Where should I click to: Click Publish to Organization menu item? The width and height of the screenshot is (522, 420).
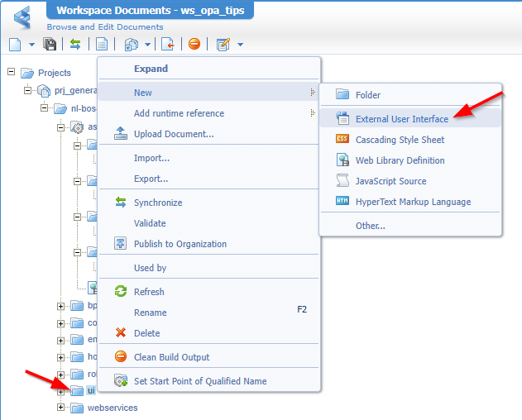click(x=180, y=244)
